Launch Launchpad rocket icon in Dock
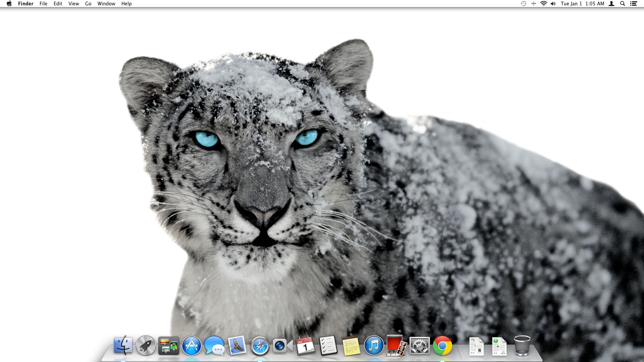Image resolution: width=644 pixels, height=362 pixels. pyautogui.click(x=146, y=345)
